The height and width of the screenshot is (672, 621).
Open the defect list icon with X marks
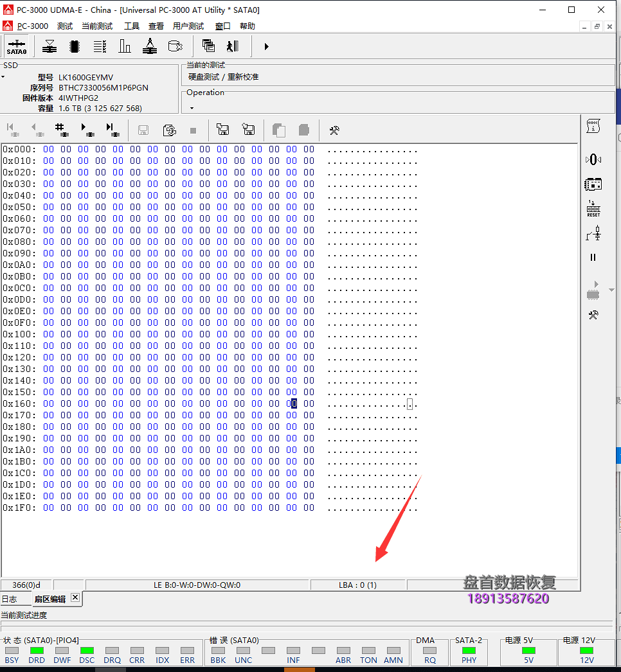[100, 46]
